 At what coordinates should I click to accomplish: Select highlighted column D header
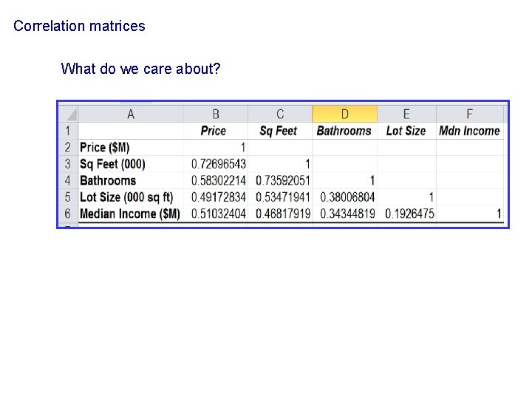click(x=345, y=114)
